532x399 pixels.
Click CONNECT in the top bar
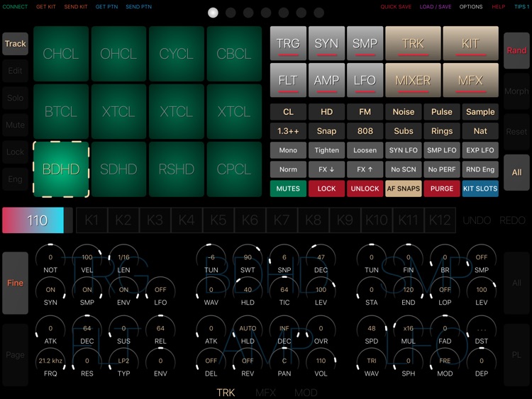(x=15, y=6)
